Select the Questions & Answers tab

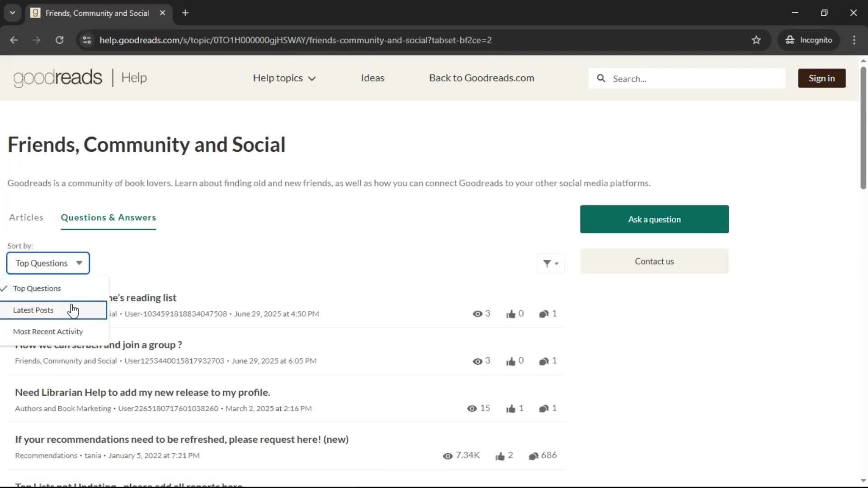[108, 217]
